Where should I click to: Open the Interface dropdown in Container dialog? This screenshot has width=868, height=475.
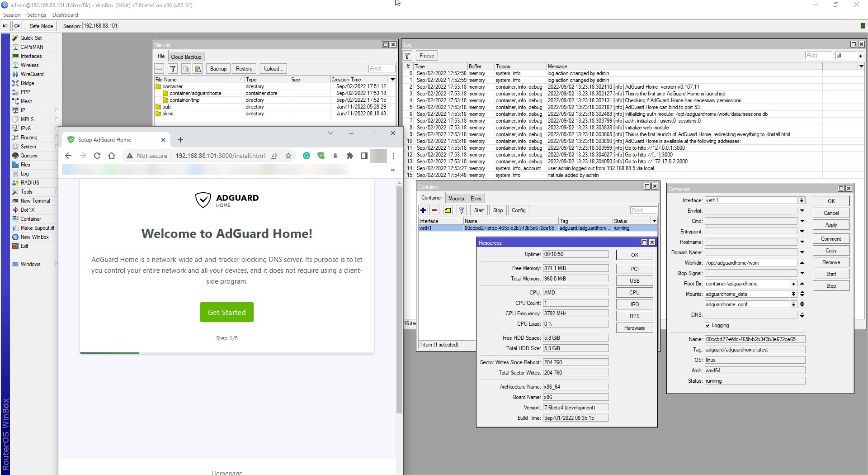point(802,200)
